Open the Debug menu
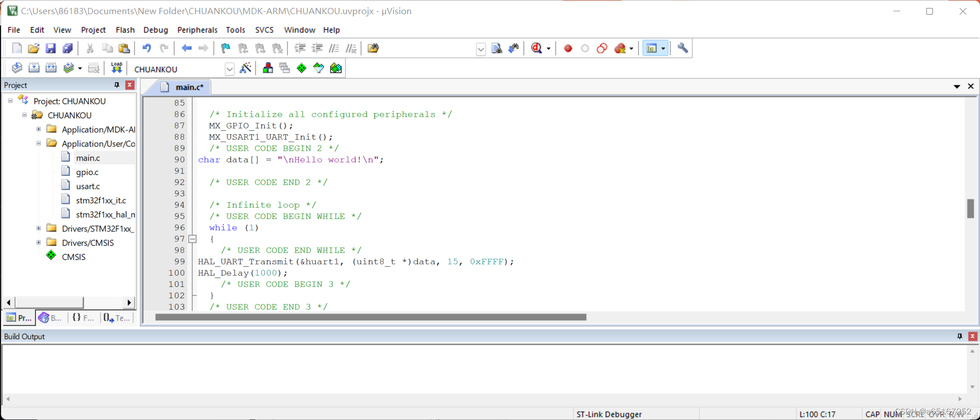 (156, 30)
